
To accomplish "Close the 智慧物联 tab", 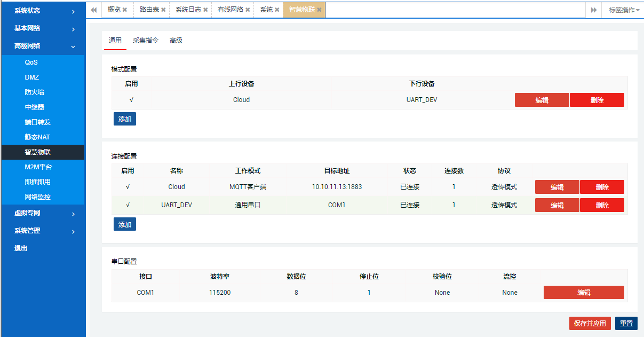I will (x=319, y=10).
